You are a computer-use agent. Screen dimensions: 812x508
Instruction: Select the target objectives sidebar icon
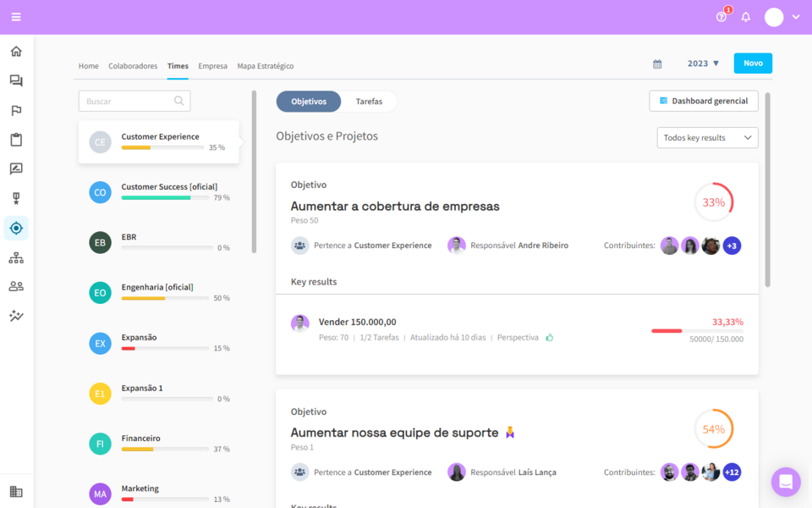16,228
